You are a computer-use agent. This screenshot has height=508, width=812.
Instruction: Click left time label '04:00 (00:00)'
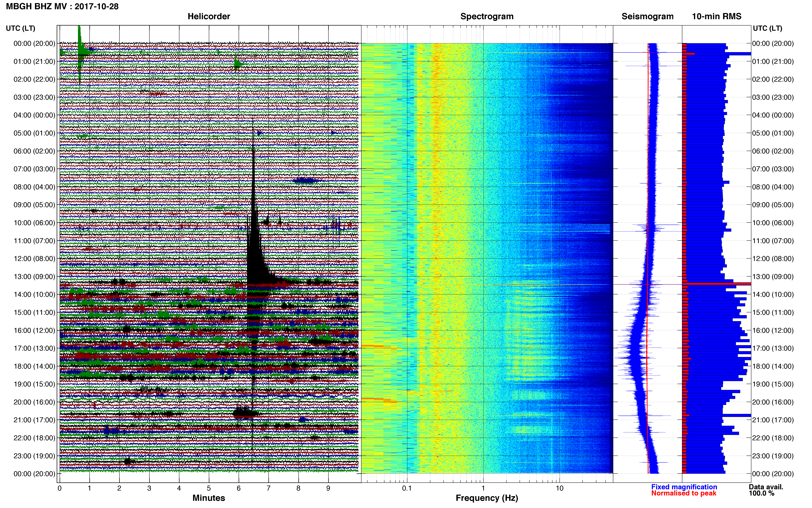point(34,115)
